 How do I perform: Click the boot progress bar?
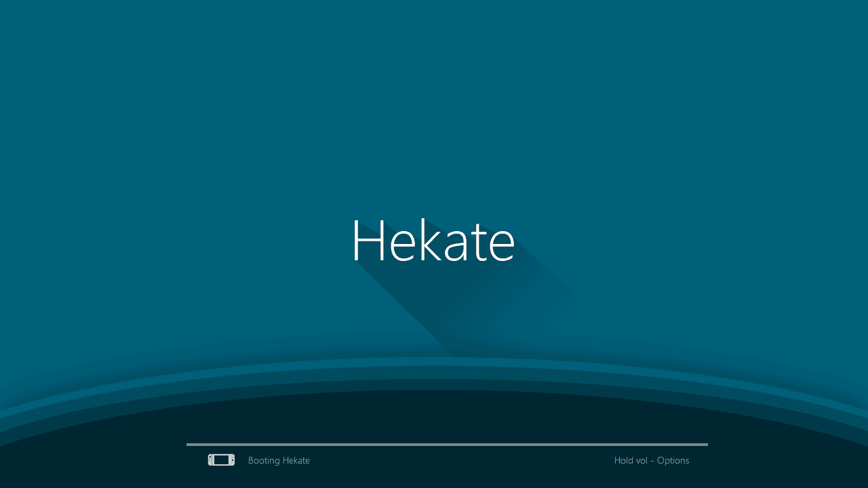pyautogui.click(x=447, y=445)
